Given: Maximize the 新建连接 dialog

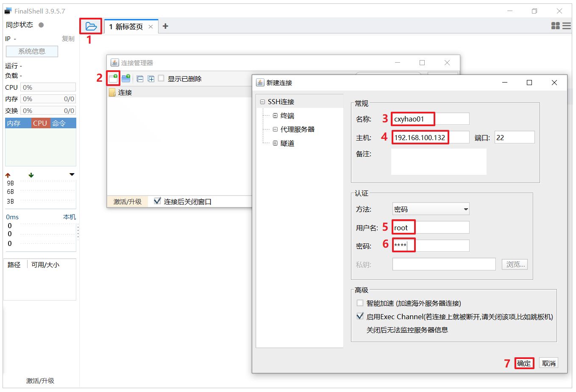Looking at the screenshot, I should (529, 83).
